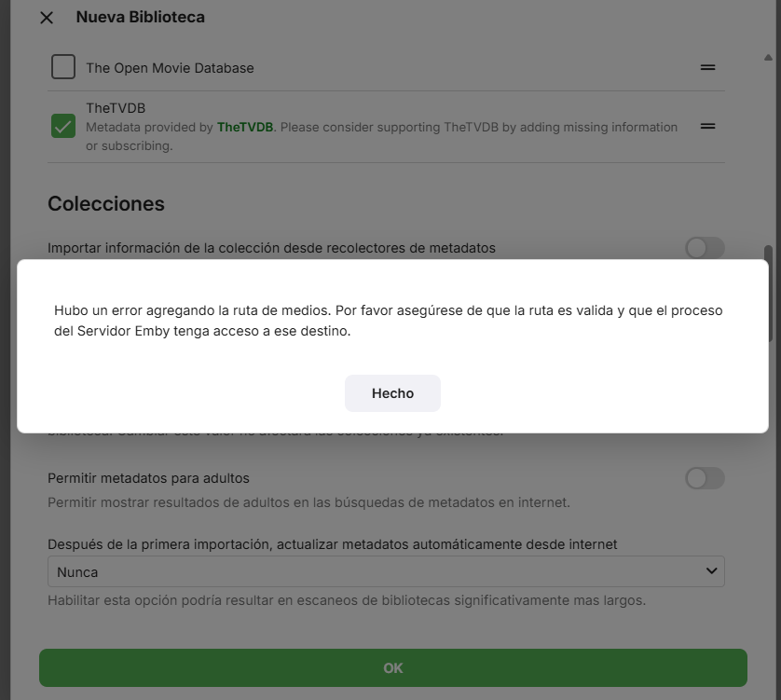Click the scrollbar up arrow
Image resolution: width=781 pixels, height=700 pixels.
coord(768,58)
